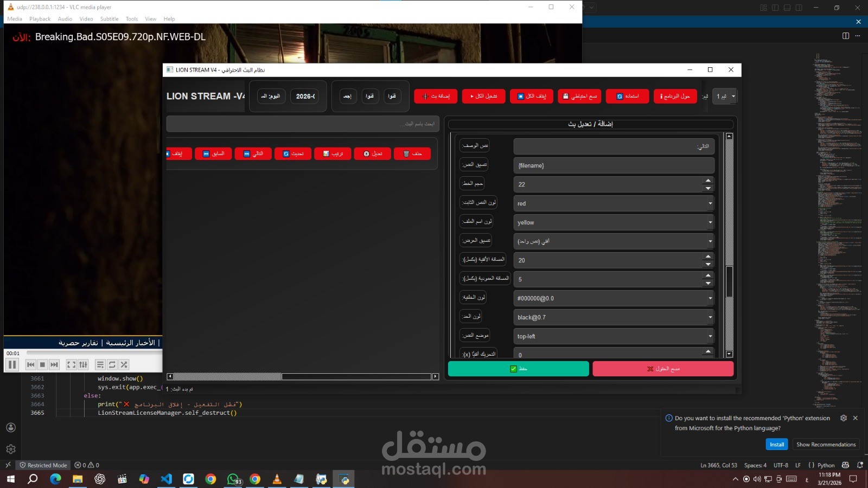Click red 'استعادة' restore button
868x488 pixels.
pos(628,96)
